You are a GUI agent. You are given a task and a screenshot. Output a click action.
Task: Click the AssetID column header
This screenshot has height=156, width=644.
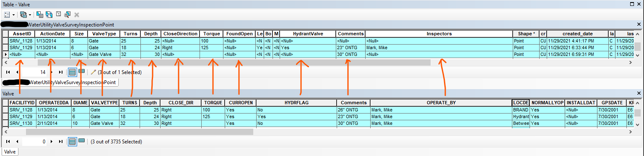pos(21,34)
